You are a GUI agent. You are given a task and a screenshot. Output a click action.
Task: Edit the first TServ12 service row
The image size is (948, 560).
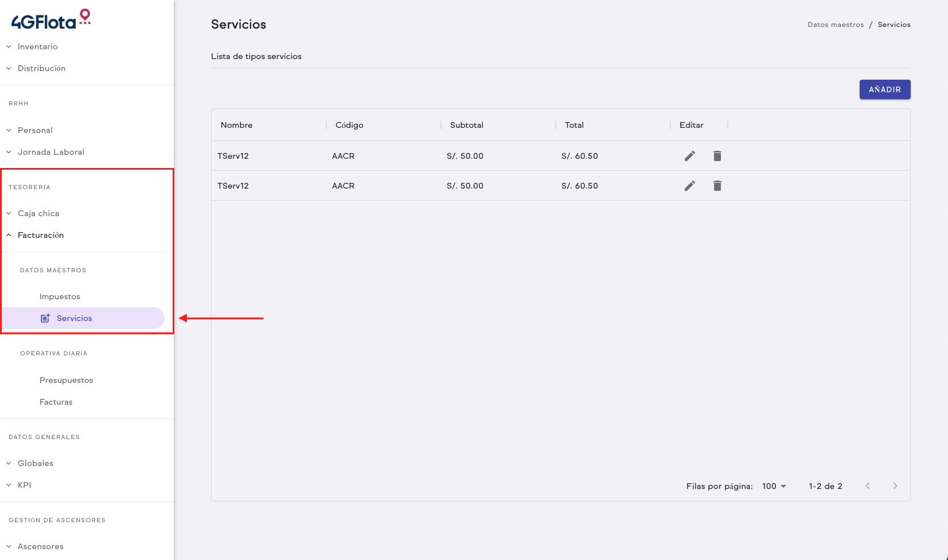[x=689, y=156]
